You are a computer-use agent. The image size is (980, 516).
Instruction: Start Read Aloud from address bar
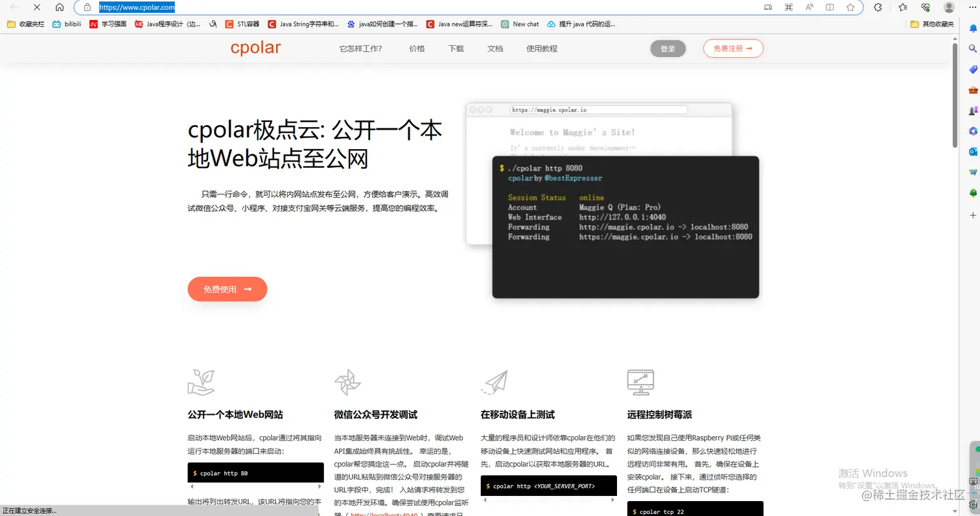click(810, 7)
